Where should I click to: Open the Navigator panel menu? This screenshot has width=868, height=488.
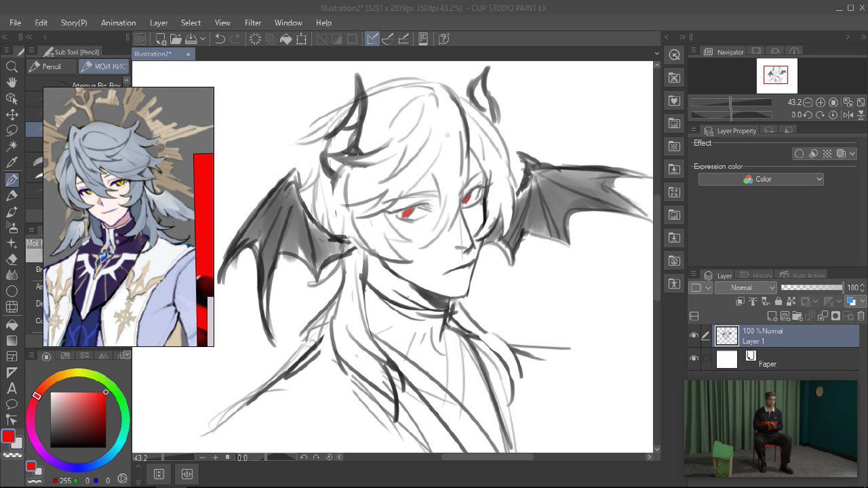coord(693,51)
